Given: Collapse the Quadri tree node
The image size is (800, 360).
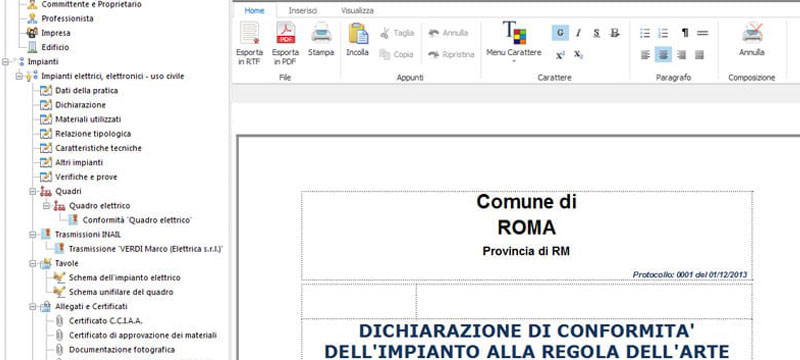Looking at the screenshot, I should [x=33, y=191].
